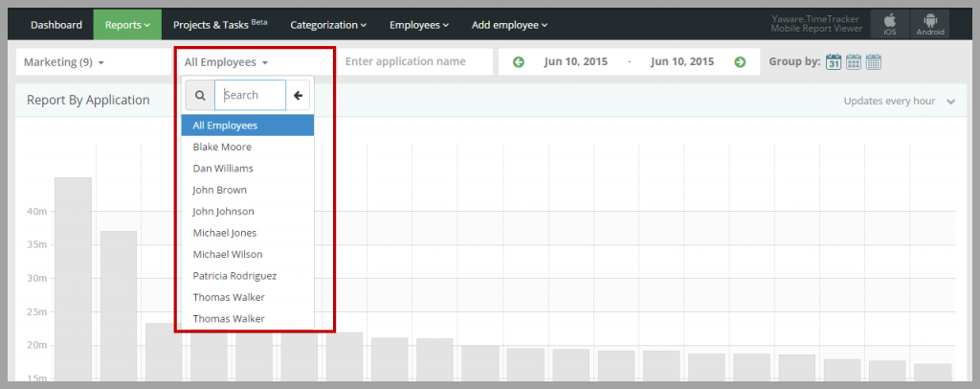Screen dimensions: 980x389
Task: Choose Blake Moore from employee list
Action: point(248,147)
